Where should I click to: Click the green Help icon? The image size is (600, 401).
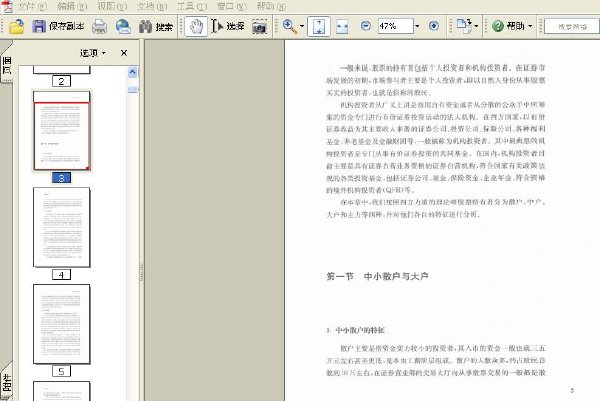tap(497, 26)
